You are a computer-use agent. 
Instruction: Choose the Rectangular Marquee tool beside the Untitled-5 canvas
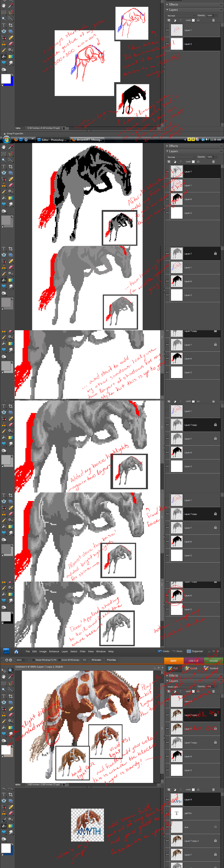3,684
